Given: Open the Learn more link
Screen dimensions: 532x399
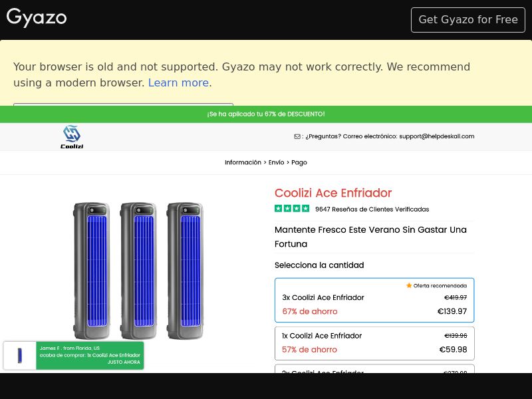Looking at the screenshot, I should [x=178, y=82].
